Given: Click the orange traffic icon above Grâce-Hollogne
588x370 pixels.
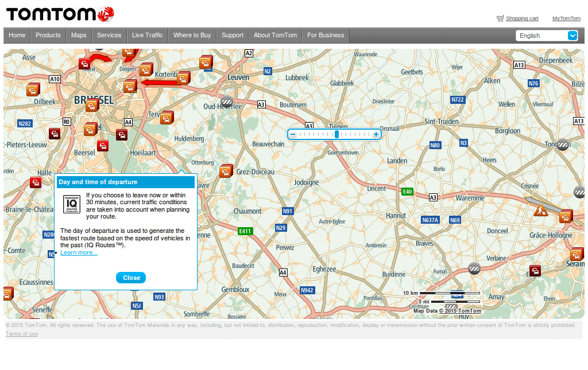Looking at the screenshot, I should click(566, 216).
